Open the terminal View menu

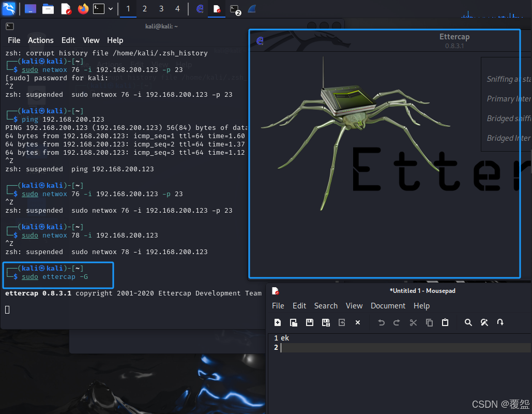91,40
